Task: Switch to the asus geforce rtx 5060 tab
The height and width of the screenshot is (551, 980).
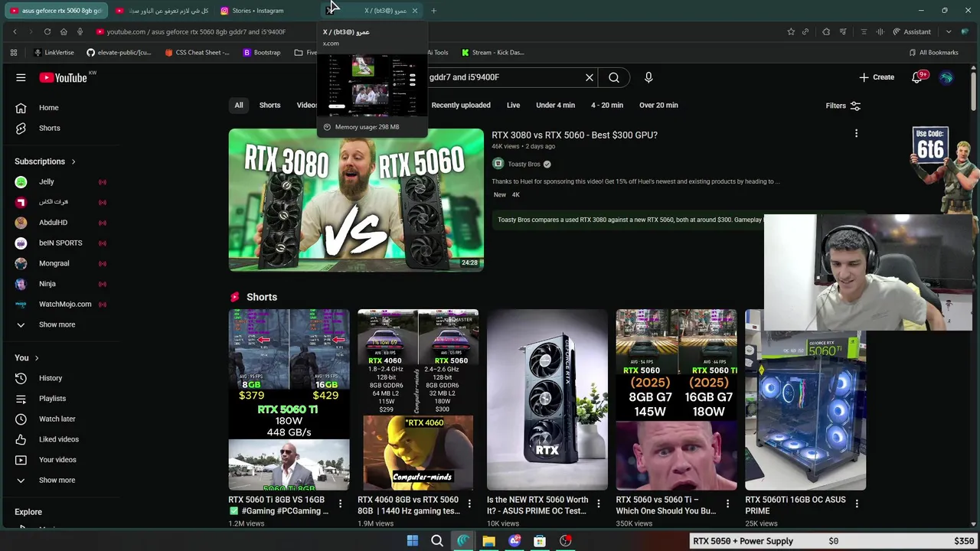Action: click(55, 11)
